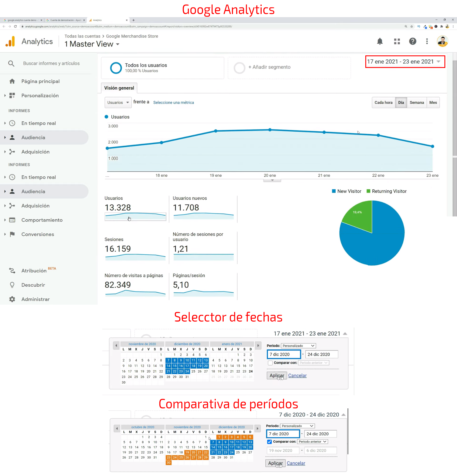
Task: Switch the chart granularity to Semana
Action: coord(417,103)
